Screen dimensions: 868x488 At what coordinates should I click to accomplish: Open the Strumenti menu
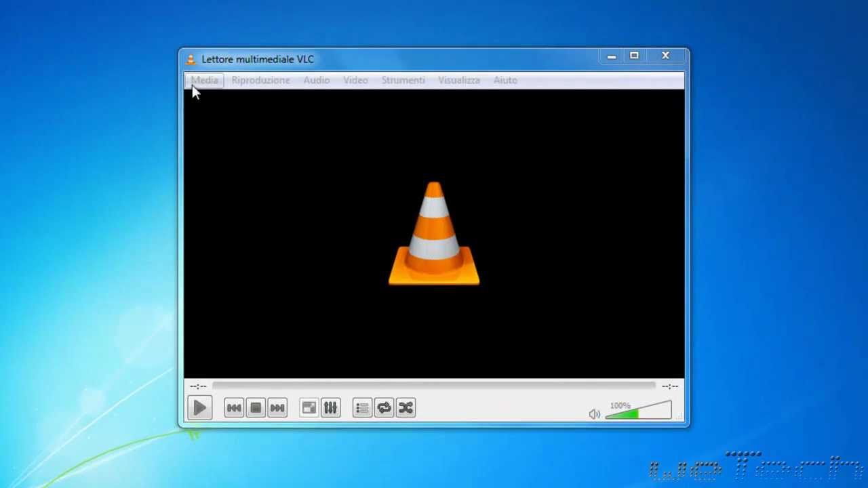pyautogui.click(x=403, y=80)
